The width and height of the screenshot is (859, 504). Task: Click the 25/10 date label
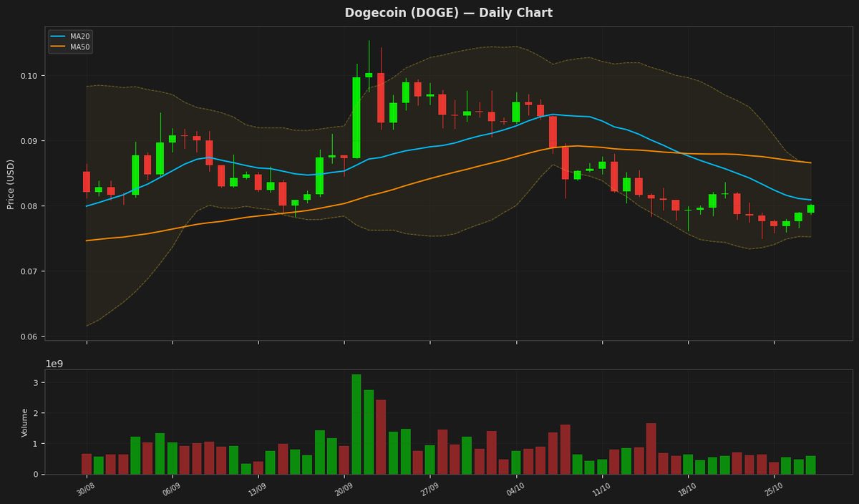pyautogui.click(x=772, y=489)
